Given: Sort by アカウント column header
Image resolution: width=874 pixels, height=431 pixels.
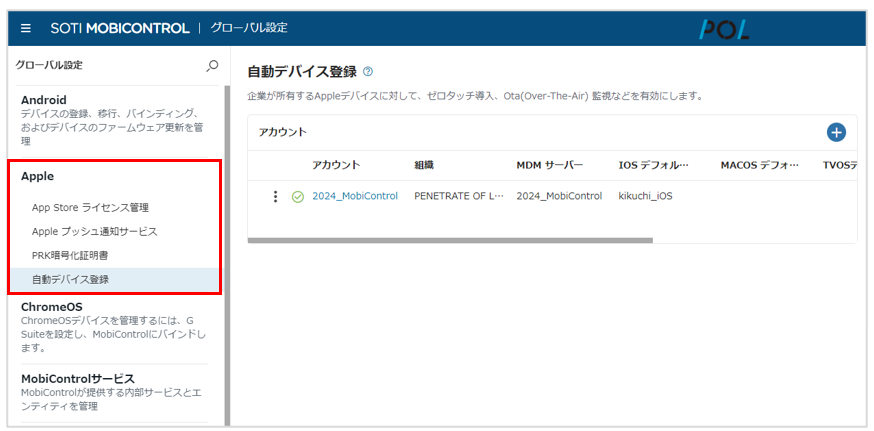Looking at the screenshot, I should tap(336, 165).
